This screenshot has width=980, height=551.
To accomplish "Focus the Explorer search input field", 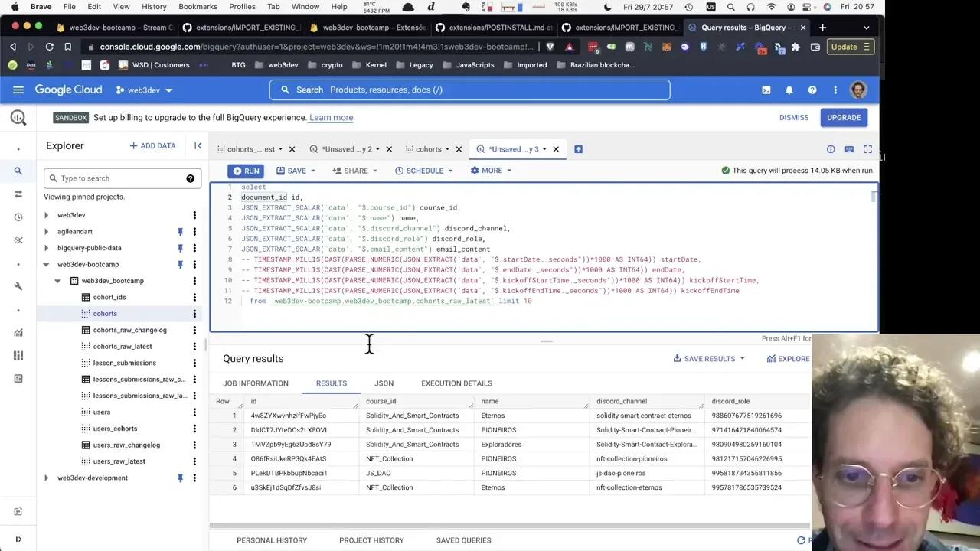I will [119, 178].
